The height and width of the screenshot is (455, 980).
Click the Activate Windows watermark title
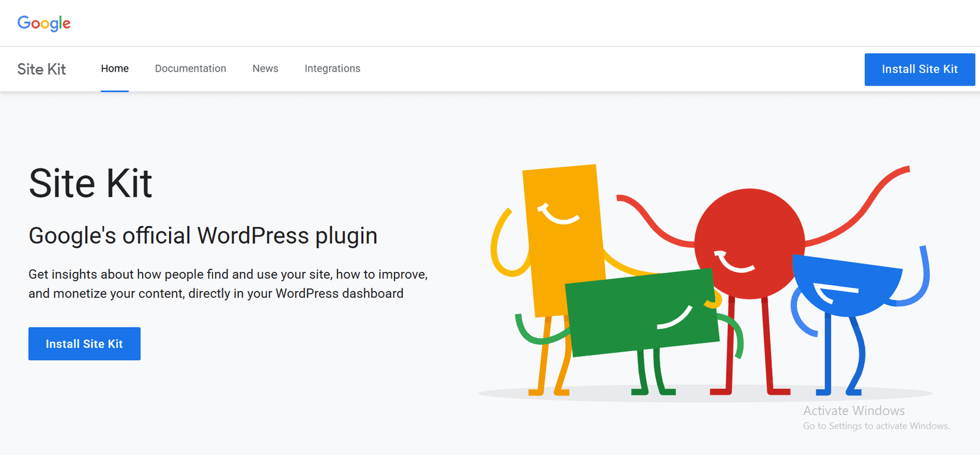point(854,411)
